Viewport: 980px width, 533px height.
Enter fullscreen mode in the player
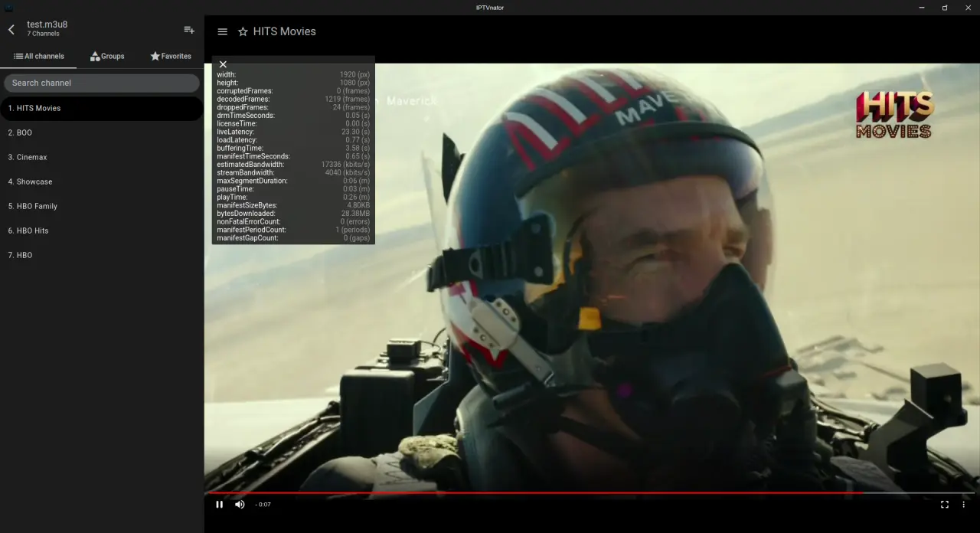(945, 504)
